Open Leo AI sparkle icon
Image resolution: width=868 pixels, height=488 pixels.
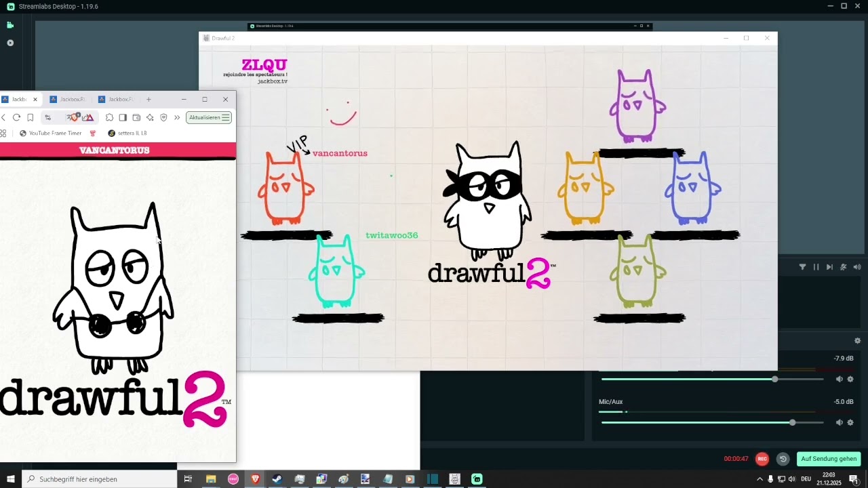click(150, 117)
